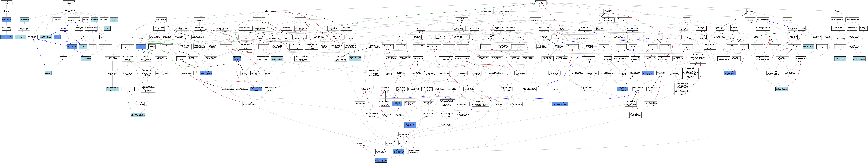The height and width of the screenshot is (163, 868).
Task: Select "cell activation involved in immune response"
Action: [x=542, y=46]
